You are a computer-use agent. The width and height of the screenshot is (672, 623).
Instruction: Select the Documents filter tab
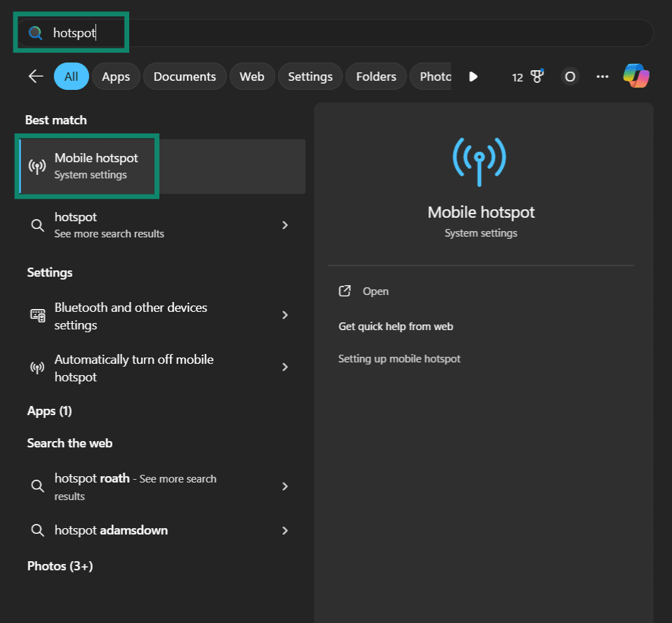185,77
